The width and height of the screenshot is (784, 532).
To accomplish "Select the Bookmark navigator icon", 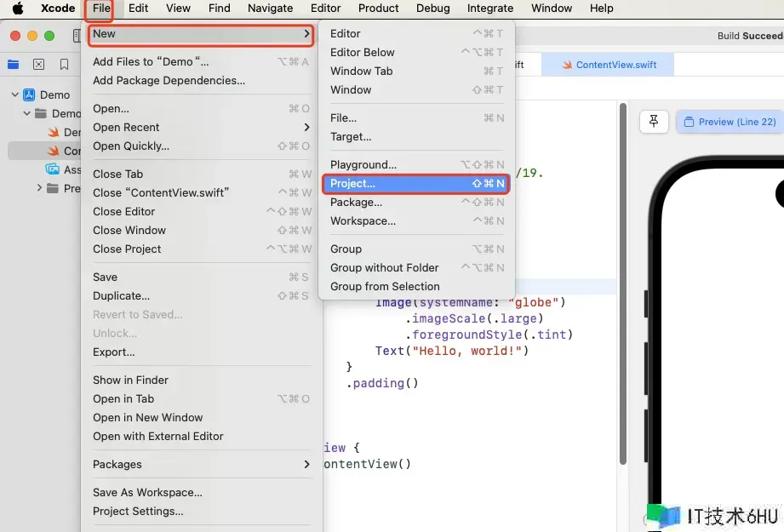I will click(x=64, y=64).
